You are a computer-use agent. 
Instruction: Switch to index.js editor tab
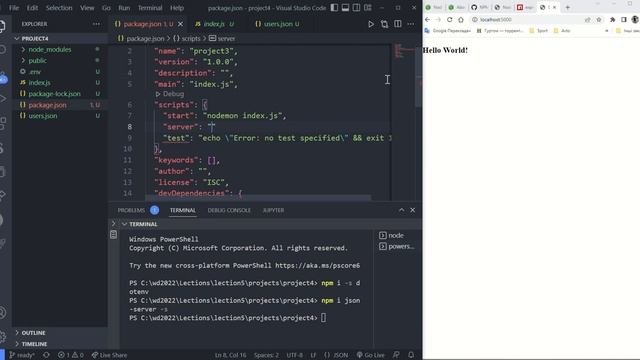click(215, 24)
